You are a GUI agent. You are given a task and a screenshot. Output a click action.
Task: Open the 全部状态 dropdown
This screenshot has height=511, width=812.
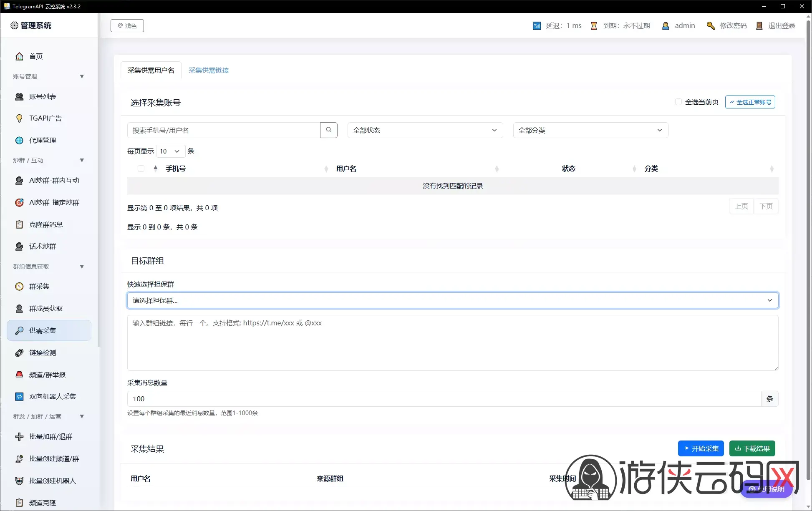click(425, 130)
